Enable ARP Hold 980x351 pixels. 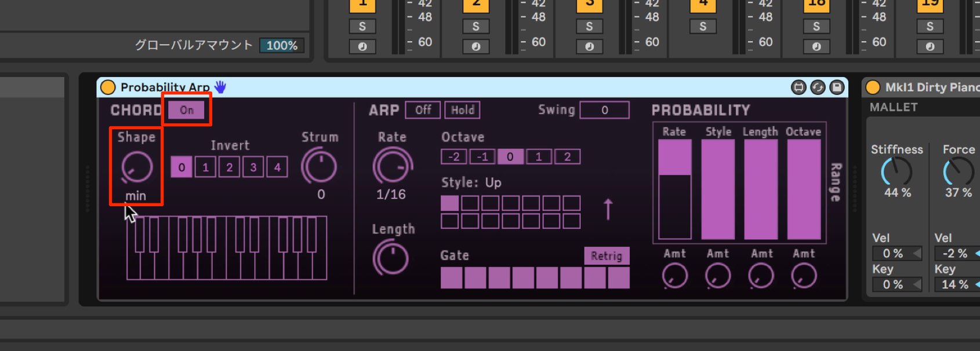(x=463, y=109)
